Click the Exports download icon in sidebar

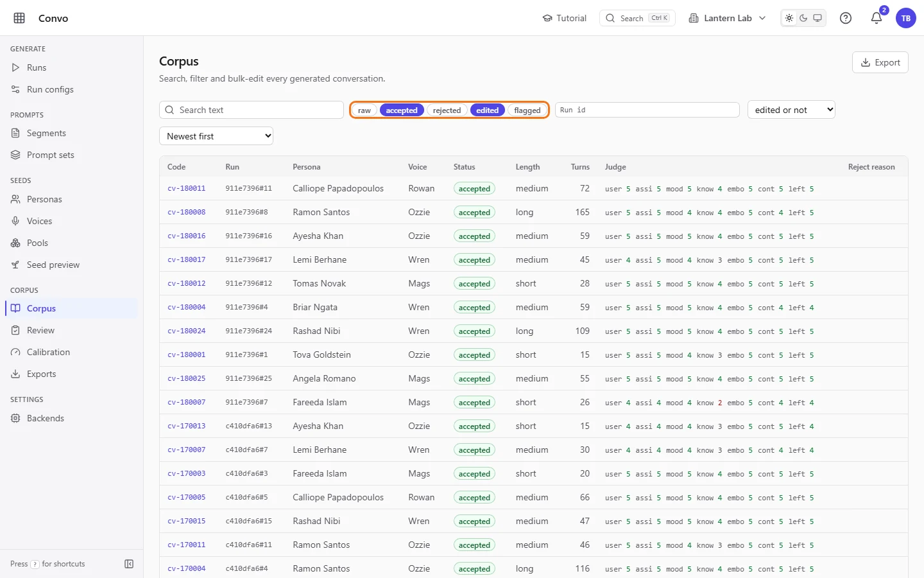15,374
